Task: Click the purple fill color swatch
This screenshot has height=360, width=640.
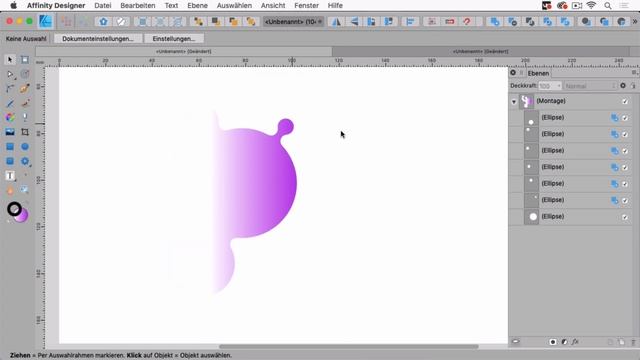Action: click(x=22, y=216)
